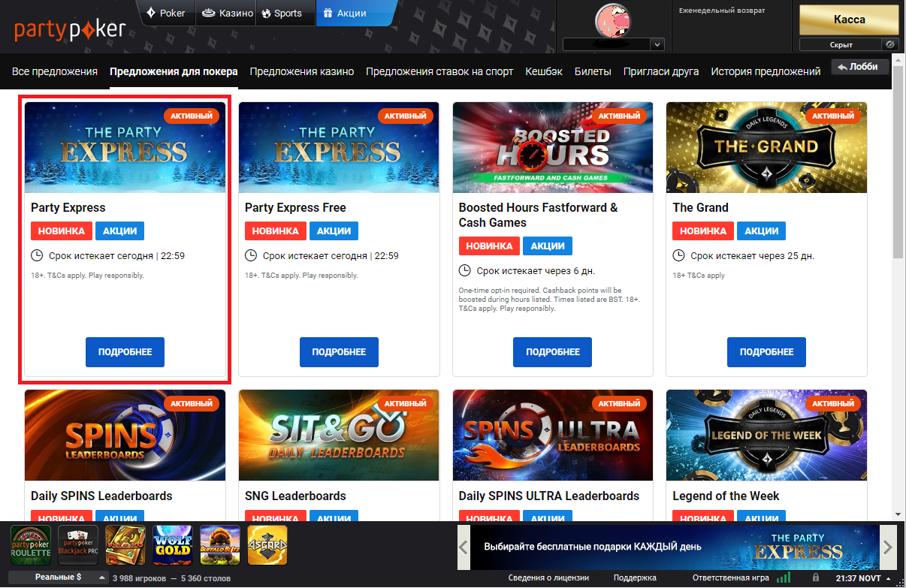Click Новинка tag on Party Express
The width and height of the screenshot is (906, 588).
click(62, 231)
